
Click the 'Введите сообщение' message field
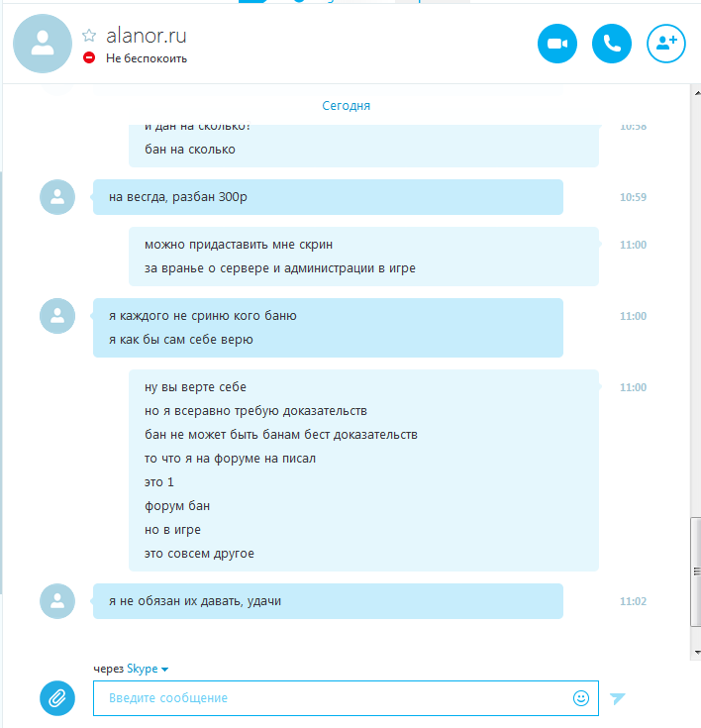(x=346, y=698)
